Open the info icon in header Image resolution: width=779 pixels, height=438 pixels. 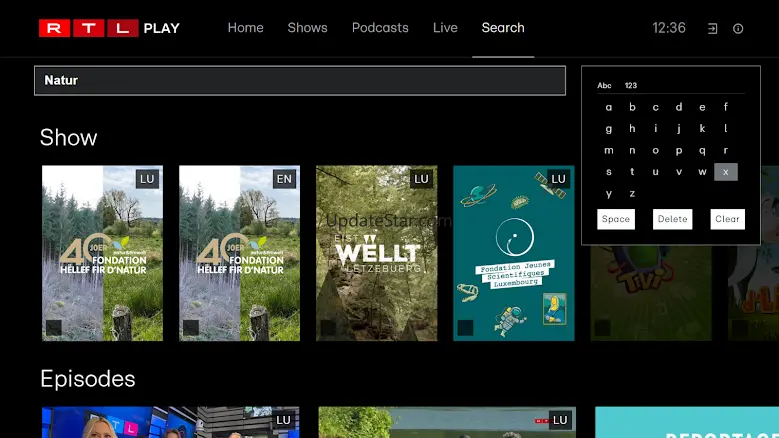pos(738,29)
